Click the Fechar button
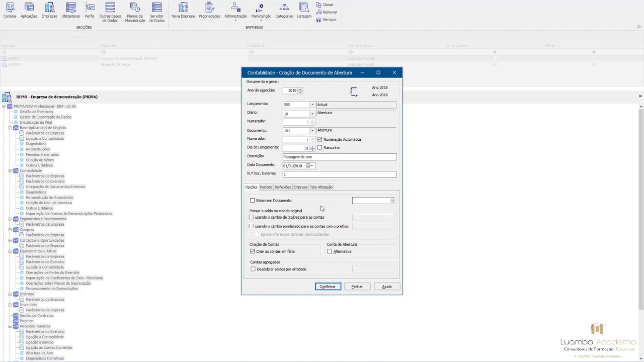Viewport: 644px width, 362px height. point(357,287)
